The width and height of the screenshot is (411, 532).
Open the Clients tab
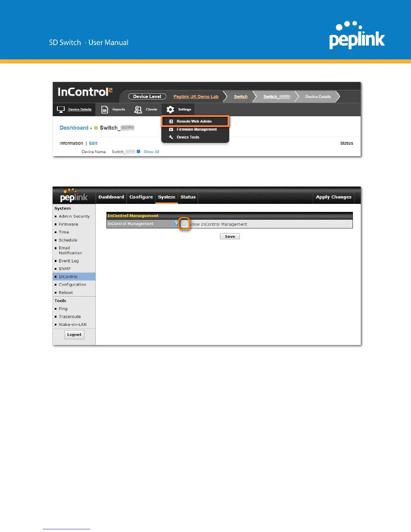click(146, 109)
